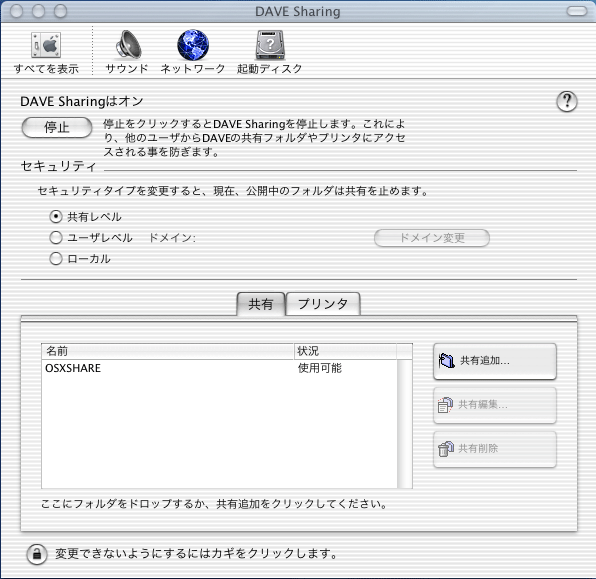Click the 共有追加 add share button
The image size is (596, 579).
click(x=495, y=361)
